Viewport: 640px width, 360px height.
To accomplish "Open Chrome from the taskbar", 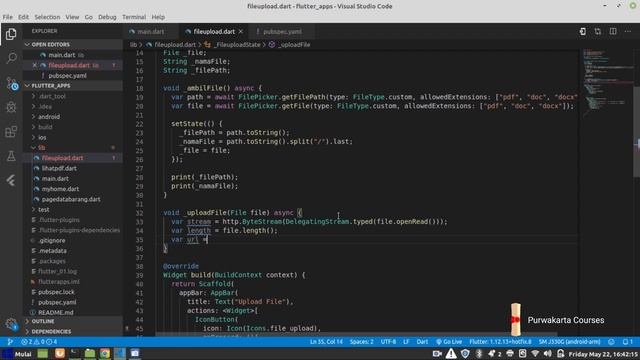I will pyautogui.click(x=105, y=353).
